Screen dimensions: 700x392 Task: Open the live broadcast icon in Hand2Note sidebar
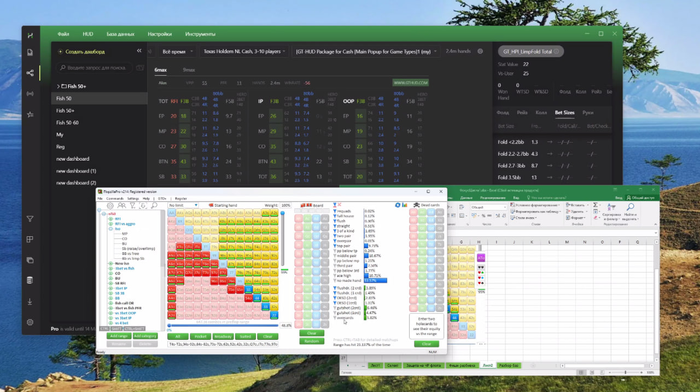(30, 94)
